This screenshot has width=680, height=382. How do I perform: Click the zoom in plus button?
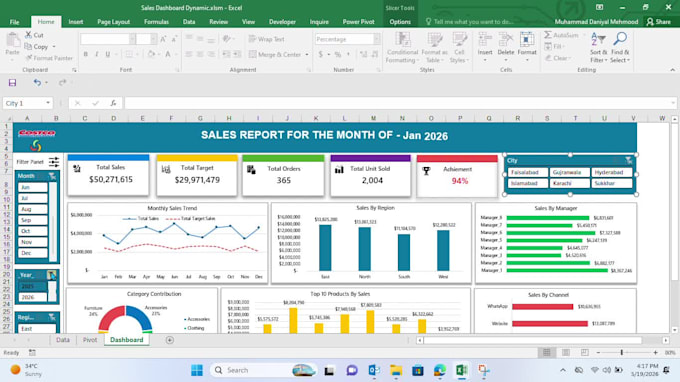[655, 353]
